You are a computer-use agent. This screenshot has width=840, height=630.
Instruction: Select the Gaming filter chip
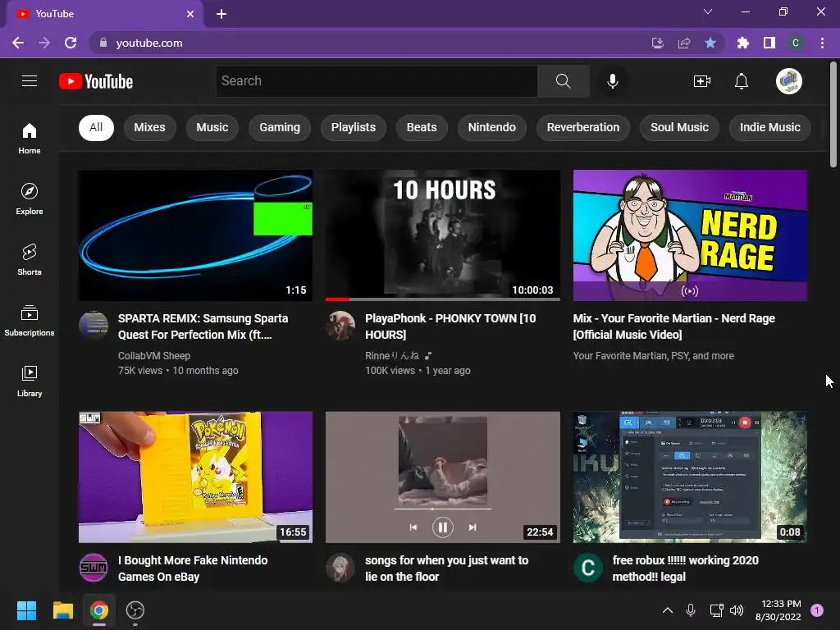click(280, 127)
